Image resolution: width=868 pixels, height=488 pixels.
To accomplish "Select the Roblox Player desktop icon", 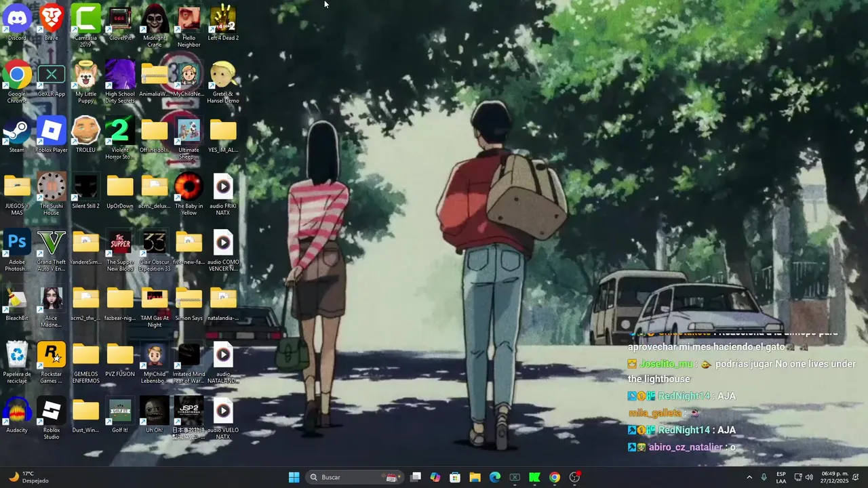I will point(52,135).
